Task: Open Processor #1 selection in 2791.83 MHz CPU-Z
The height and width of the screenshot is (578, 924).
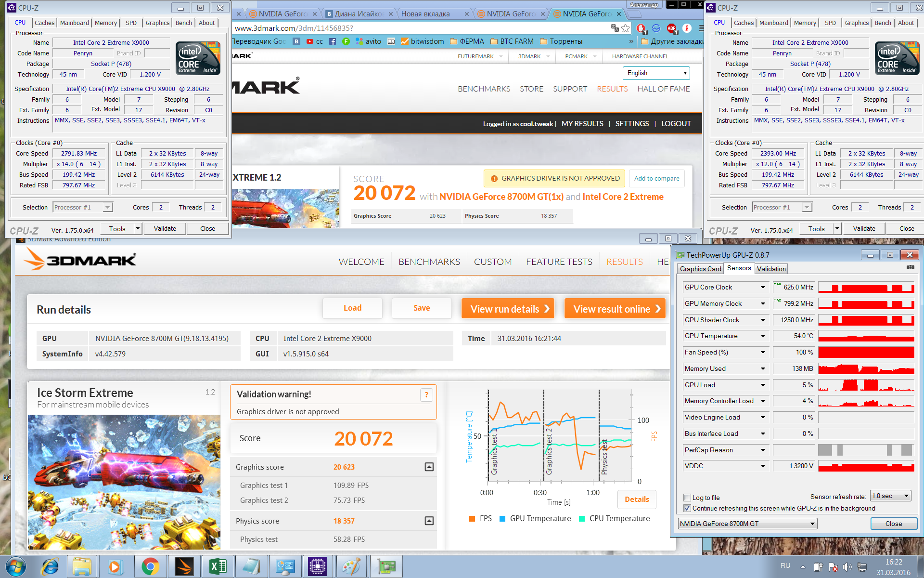Action: (82, 207)
